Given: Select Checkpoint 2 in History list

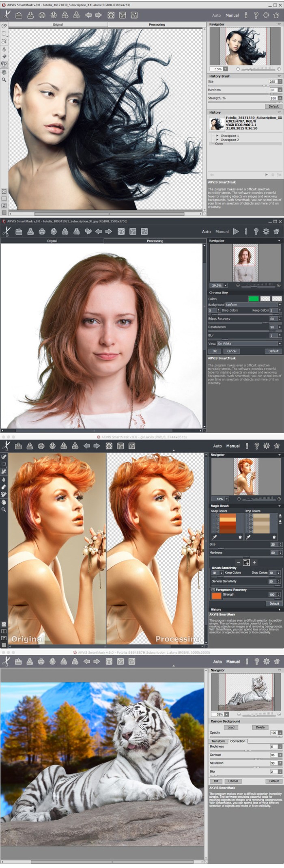Looking at the screenshot, I should click(229, 140).
